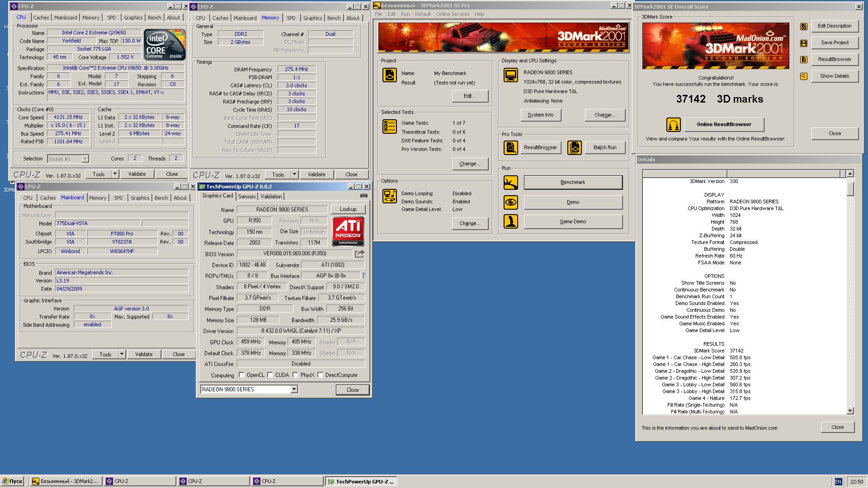The image size is (868, 488).
Task: Click Validate in CPU-Z Mainboard window
Action: click(144, 354)
